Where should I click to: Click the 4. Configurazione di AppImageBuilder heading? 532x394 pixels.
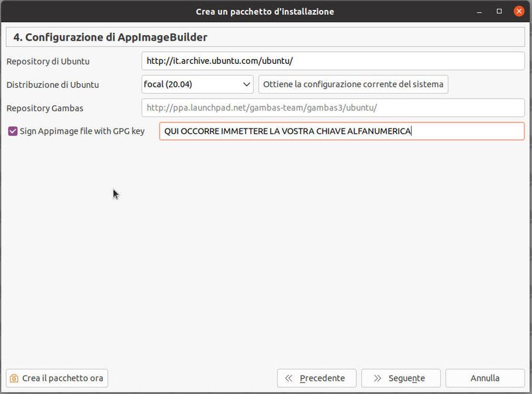(x=110, y=37)
